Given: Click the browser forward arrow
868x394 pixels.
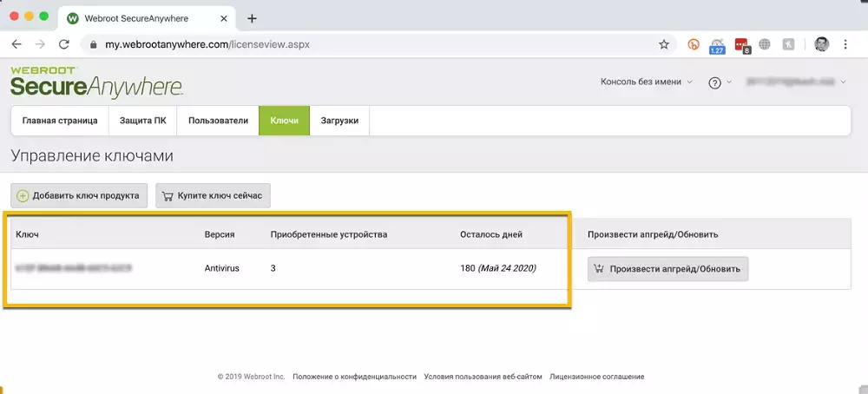Looking at the screenshot, I should tap(40, 44).
